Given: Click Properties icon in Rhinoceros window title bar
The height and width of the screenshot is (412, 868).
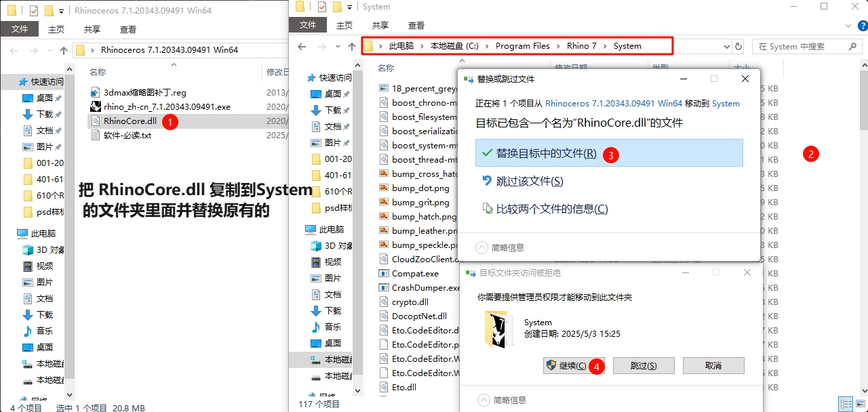Looking at the screenshot, I should point(34,10).
